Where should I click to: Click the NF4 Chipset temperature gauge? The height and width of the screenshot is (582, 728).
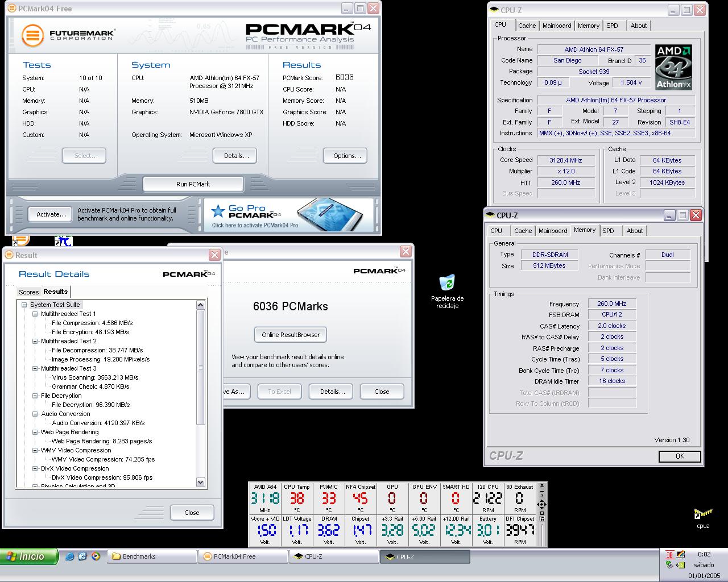click(361, 498)
